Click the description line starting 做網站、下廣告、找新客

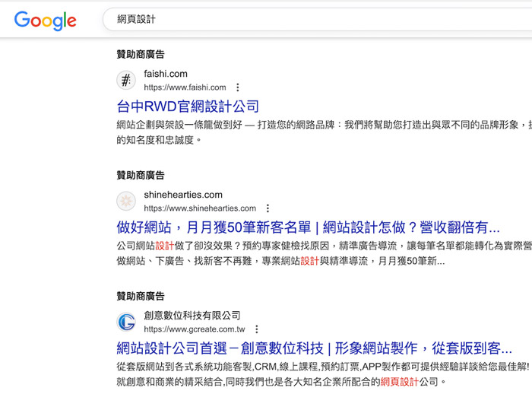280,261
